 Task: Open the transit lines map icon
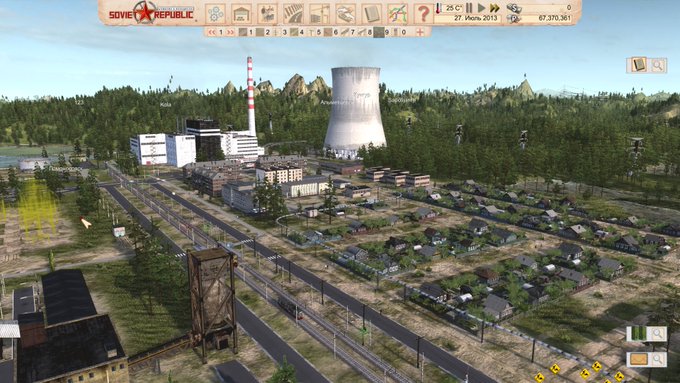coord(398,13)
